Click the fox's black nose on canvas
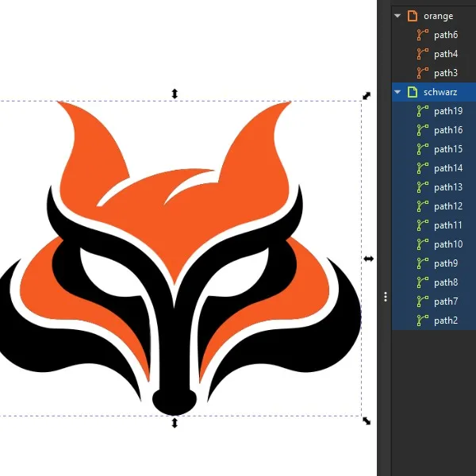 [174, 401]
